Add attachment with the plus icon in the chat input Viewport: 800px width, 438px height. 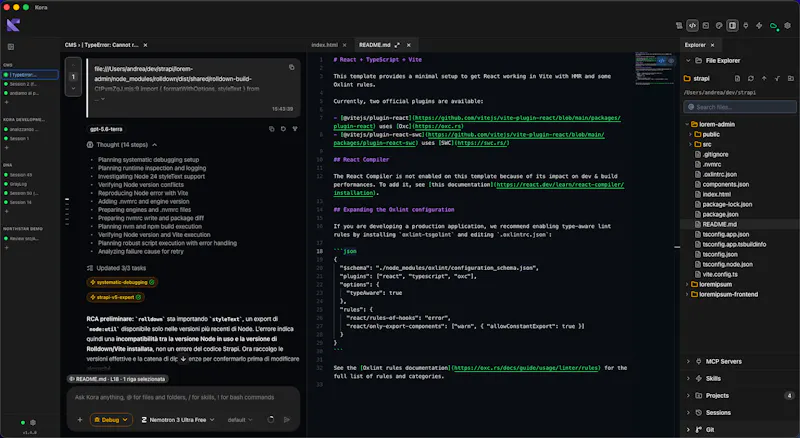80,420
